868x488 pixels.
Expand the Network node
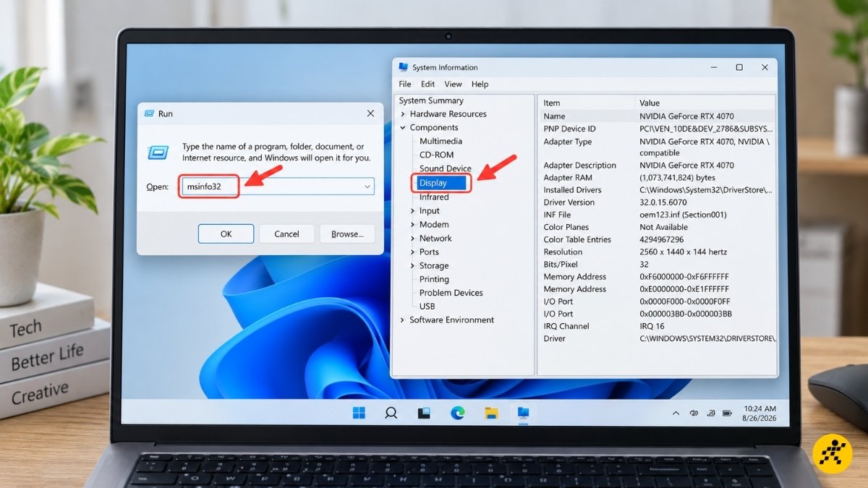413,239
